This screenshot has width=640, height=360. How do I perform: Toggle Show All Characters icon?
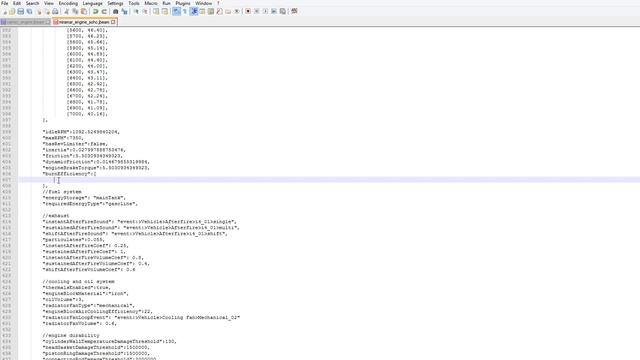pos(185,11)
